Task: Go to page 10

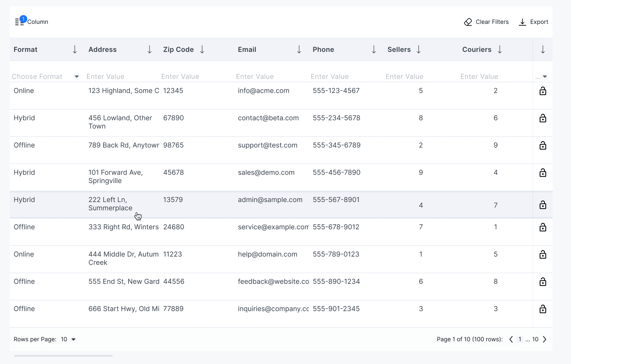Action: click(535, 340)
